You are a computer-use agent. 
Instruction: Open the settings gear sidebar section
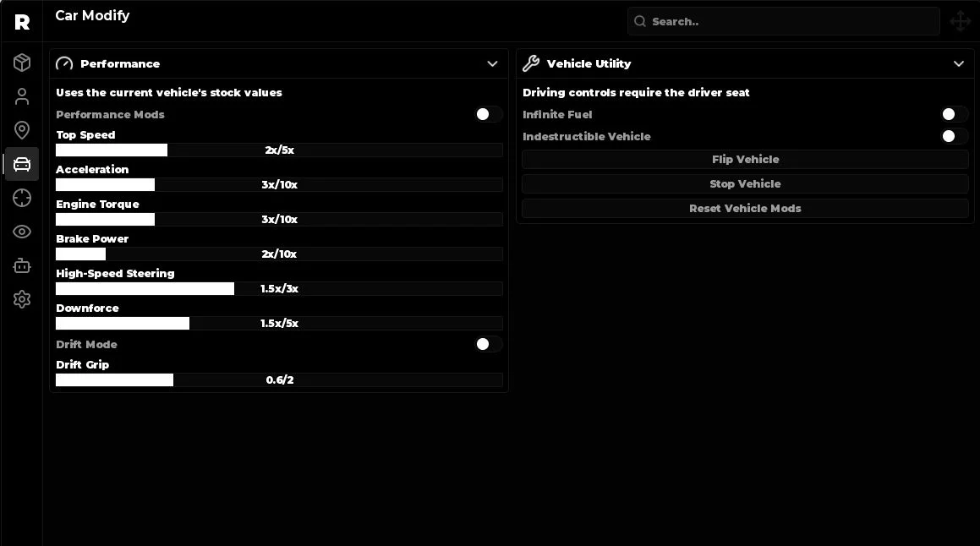point(22,299)
